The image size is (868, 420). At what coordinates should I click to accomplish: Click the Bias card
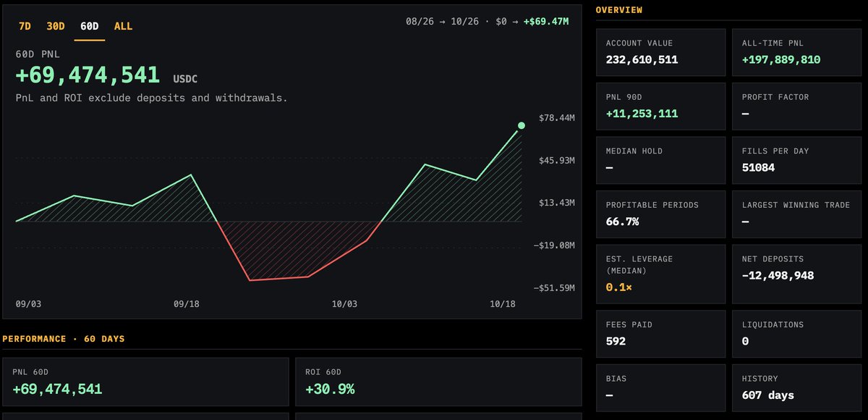point(660,387)
